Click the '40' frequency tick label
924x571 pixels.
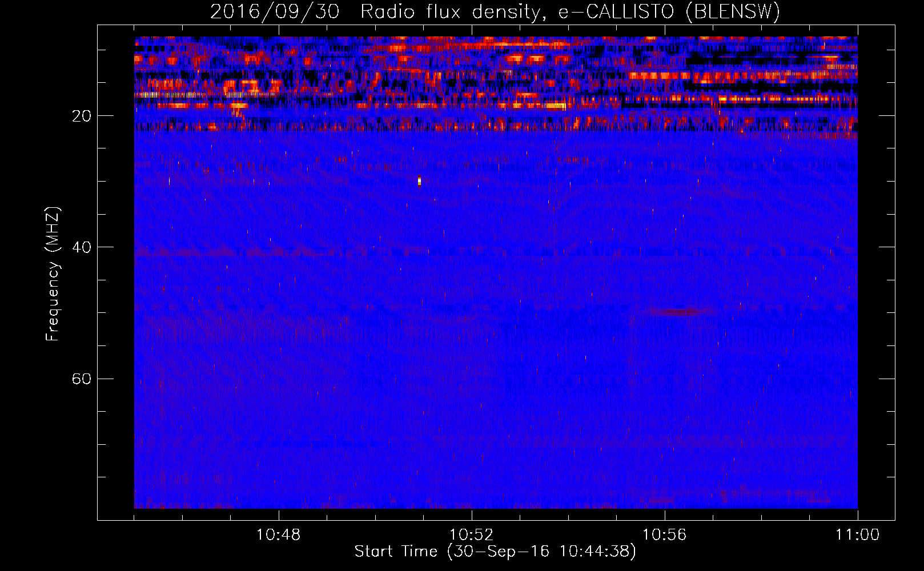pos(81,247)
